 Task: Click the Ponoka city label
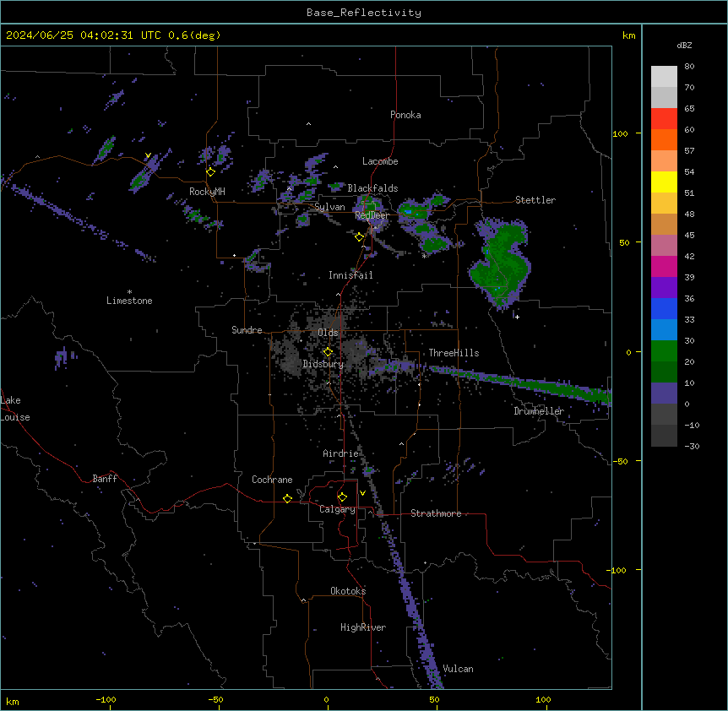pyautogui.click(x=405, y=115)
